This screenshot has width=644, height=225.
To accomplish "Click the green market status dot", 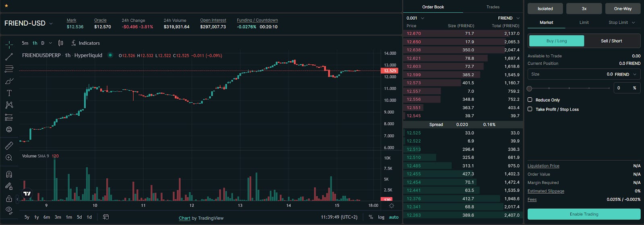I will 110,55.
